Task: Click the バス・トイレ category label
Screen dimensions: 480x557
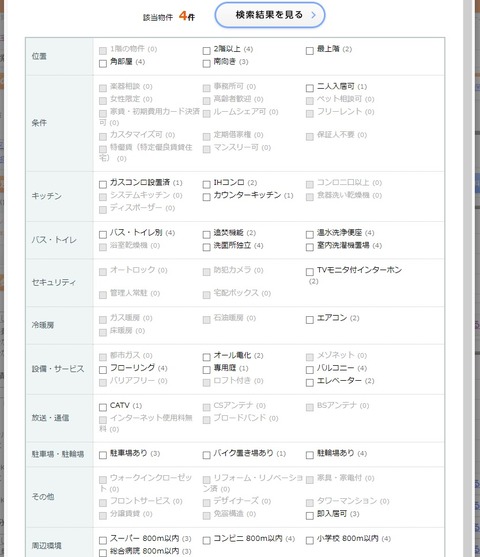Action: (x=54, y=240)
